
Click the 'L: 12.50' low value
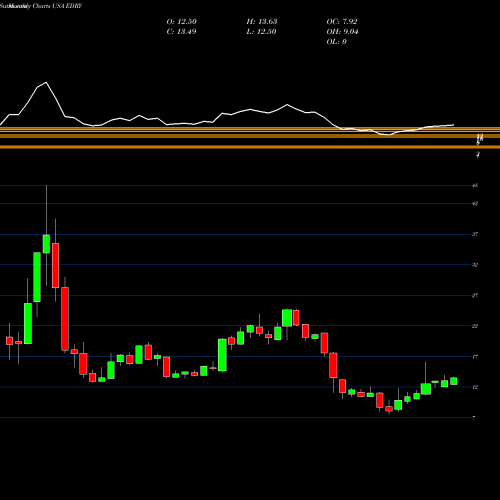pyautogui.click(x=261, y=32)
